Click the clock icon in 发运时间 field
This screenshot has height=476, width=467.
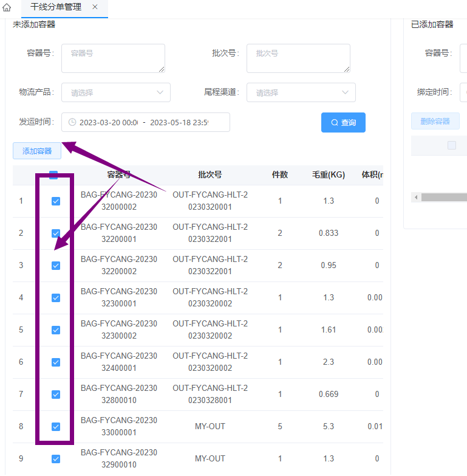tap(72, 122)
